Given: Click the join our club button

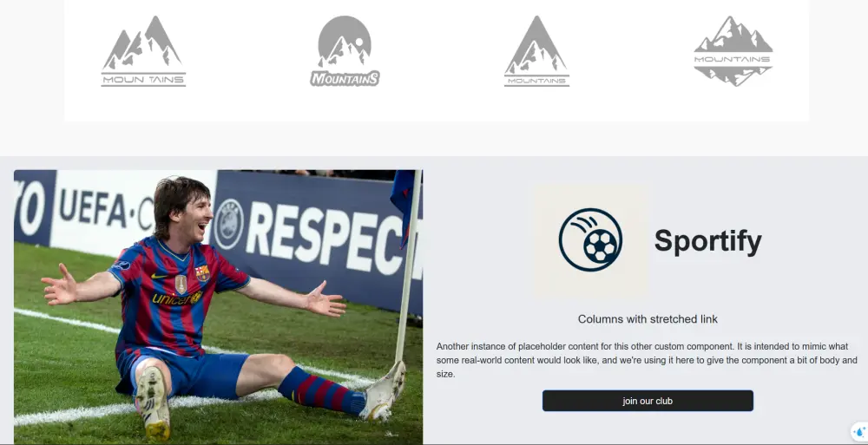Looking at the screenshot, I should 648,401.
